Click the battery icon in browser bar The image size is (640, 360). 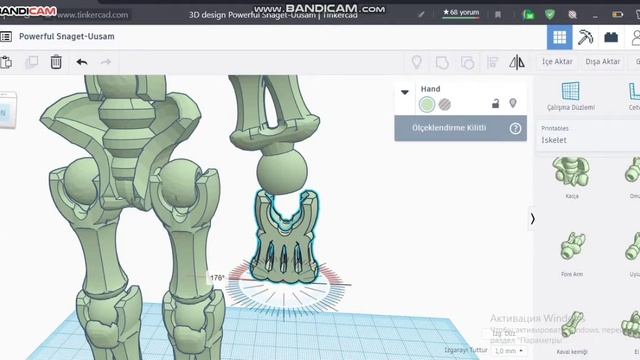617,15
